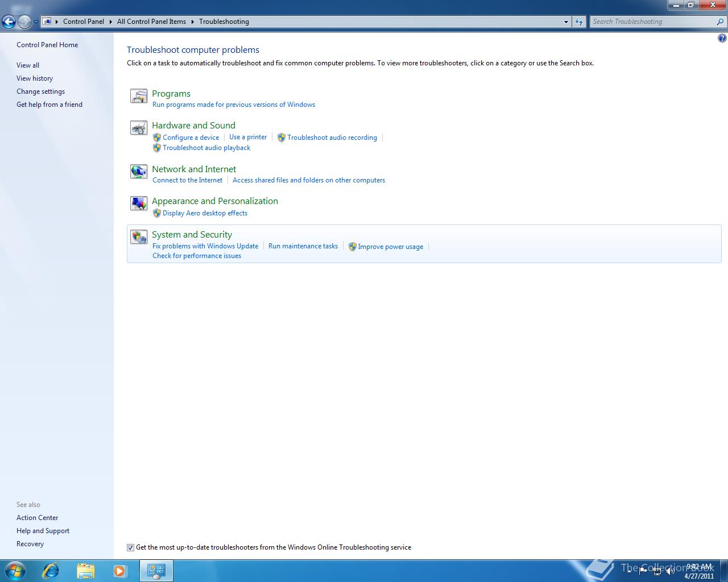Click the Forward arrow button

(x=24, y=22)
